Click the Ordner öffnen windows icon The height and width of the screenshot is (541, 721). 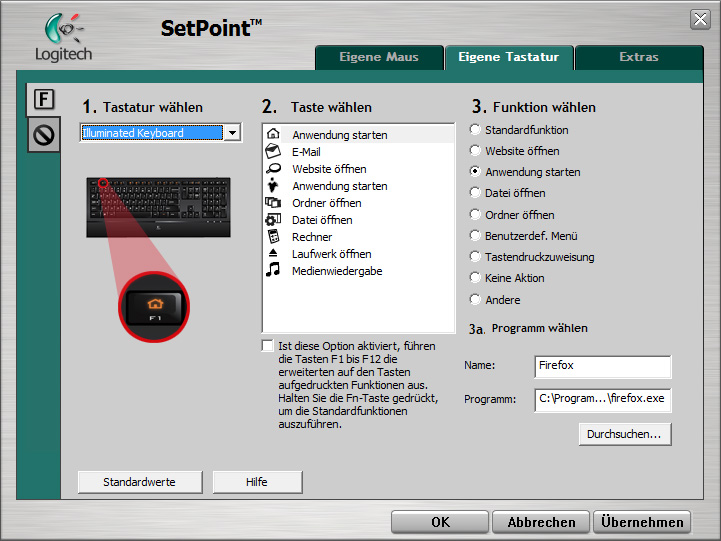[x=273, y=202]
